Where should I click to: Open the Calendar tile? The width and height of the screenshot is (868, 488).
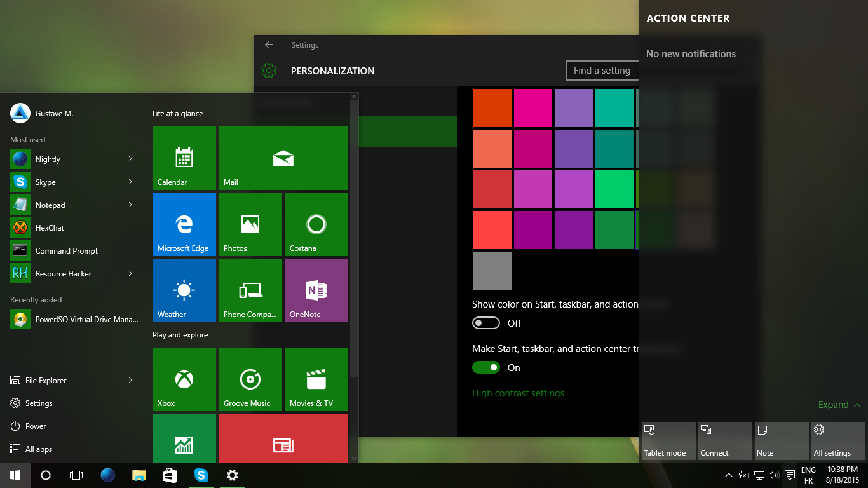(x=184, y=158)
